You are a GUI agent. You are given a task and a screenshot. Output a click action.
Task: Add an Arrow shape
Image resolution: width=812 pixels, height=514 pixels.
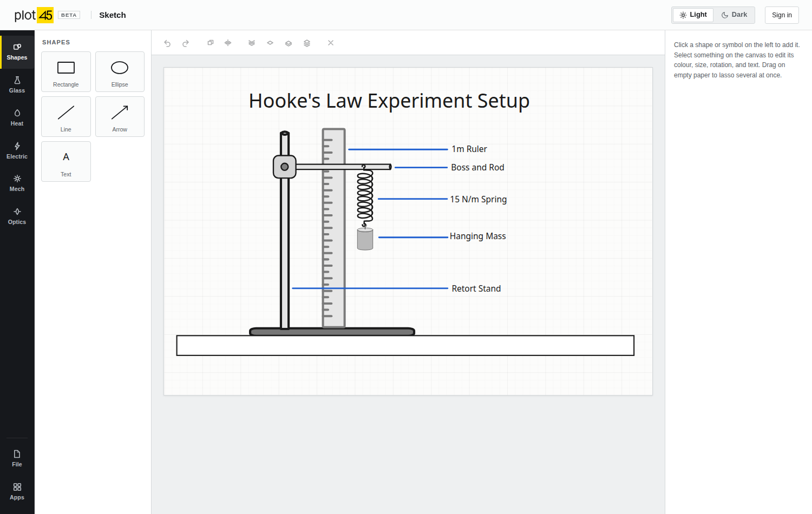120,117
